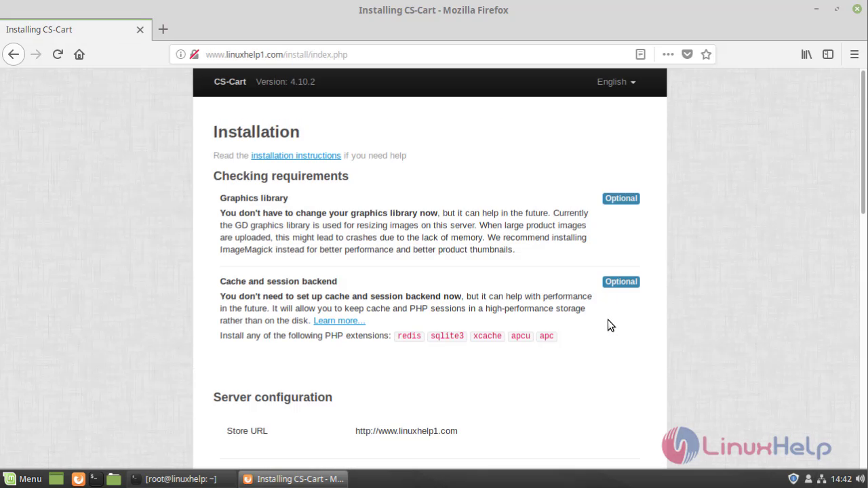868x488 pixels.
Task: Launch Firefox from taskbar launcher
Action: tap(78, 479)
